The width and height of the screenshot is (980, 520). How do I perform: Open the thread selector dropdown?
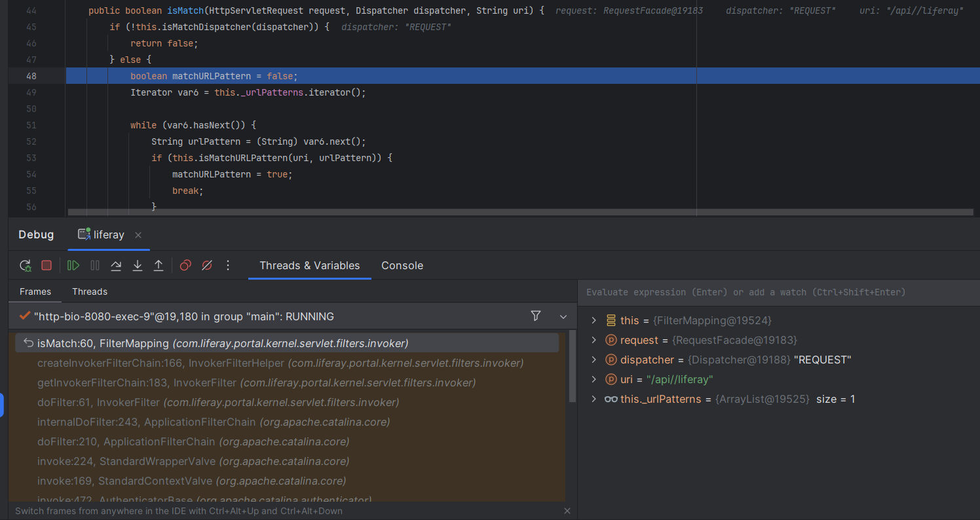tap(563, 316)
